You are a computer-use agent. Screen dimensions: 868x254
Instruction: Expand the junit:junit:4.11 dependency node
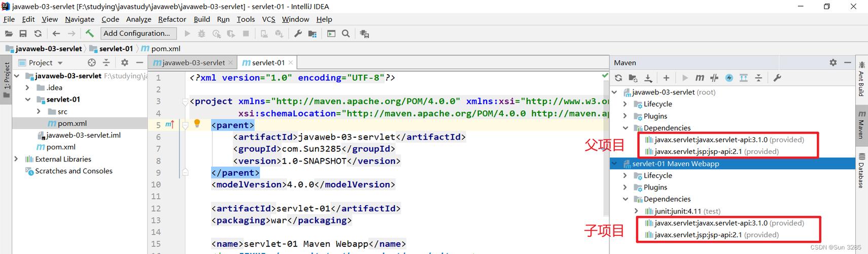637,211
